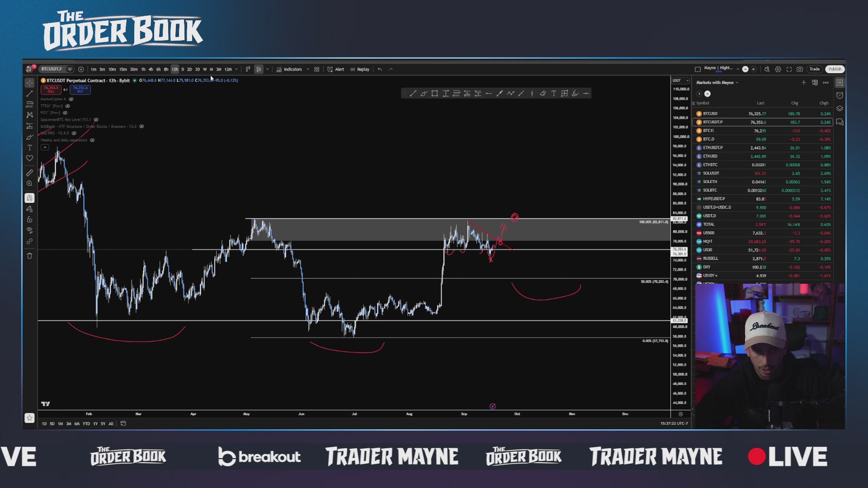
Task: Click the go to date calendar icon
Action: [123, 423]
